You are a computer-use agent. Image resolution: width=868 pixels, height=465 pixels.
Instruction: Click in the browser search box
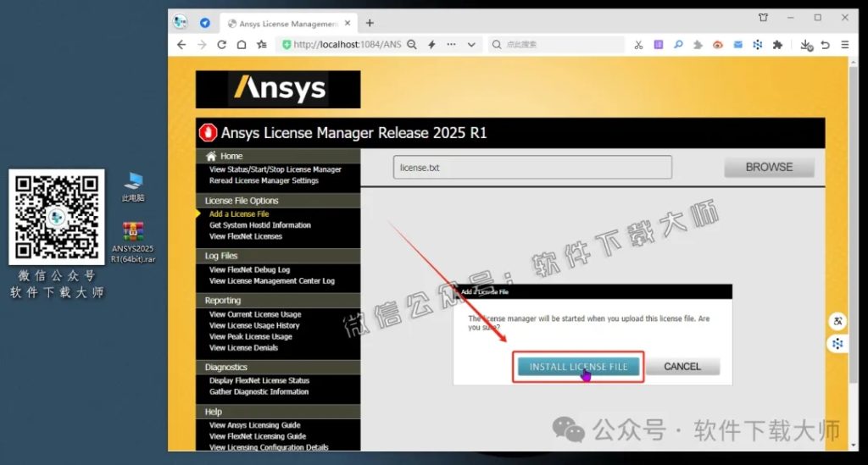(556, 45)
